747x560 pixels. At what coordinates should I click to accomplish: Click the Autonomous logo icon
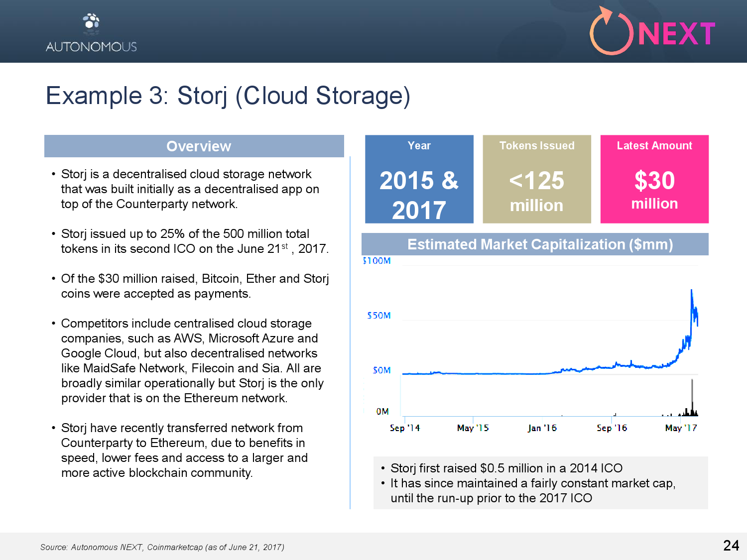click(91, 23)
